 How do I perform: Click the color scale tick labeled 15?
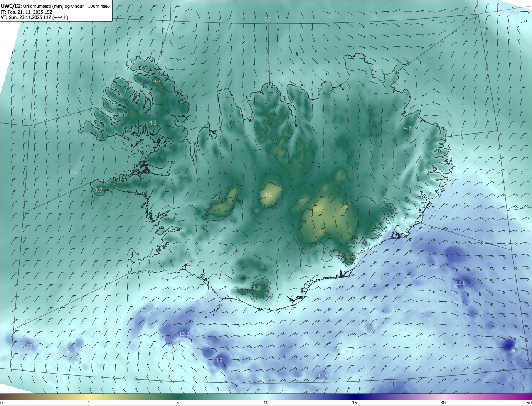(355, 403)
